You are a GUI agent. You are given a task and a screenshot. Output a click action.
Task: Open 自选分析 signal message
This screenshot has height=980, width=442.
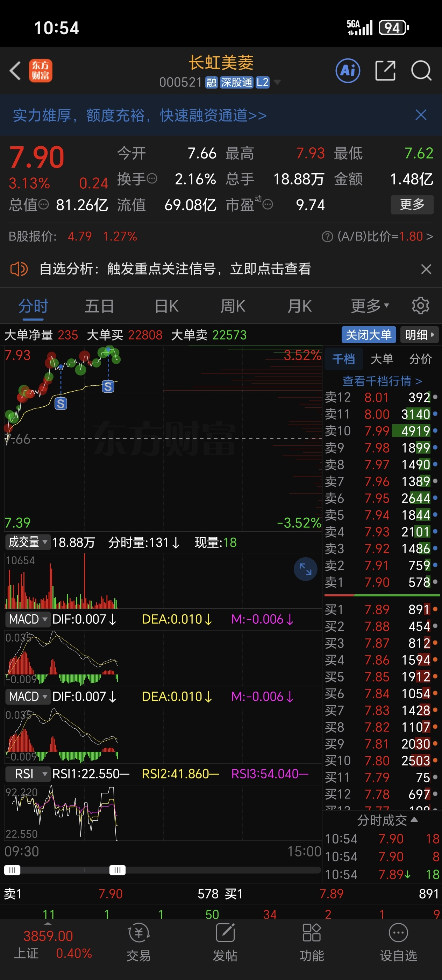(x=175, y=269)
